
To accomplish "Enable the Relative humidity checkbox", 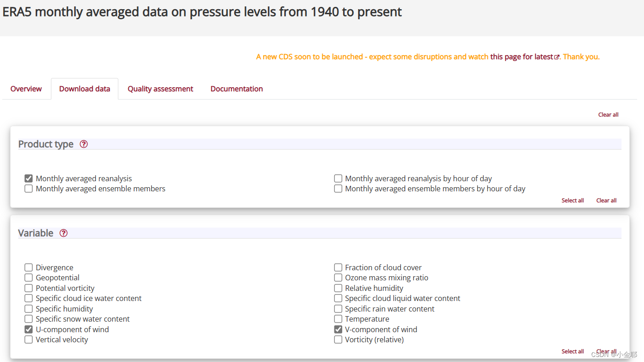I will [338, 288].
